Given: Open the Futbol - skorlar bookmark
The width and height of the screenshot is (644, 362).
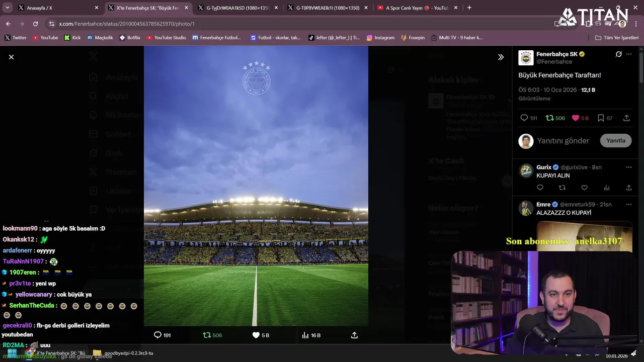Looking at the screenshot, I should (x=276, y=38).
